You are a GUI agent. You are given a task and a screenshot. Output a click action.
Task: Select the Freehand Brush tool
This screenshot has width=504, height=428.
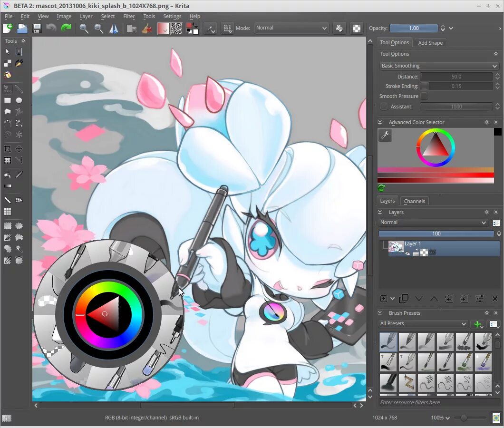click(7, 88)
